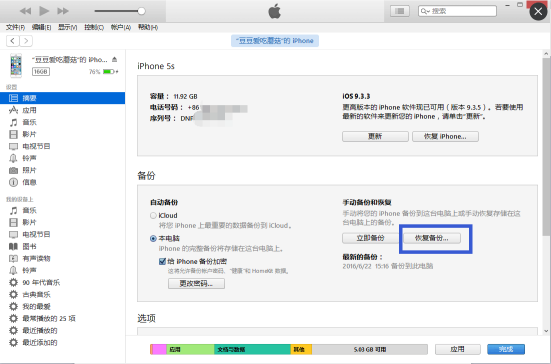This screenshot has width=551, height=364.
Task: Open the 控制(C) menu
Action: pyautogui.click(x=94, y=27)
